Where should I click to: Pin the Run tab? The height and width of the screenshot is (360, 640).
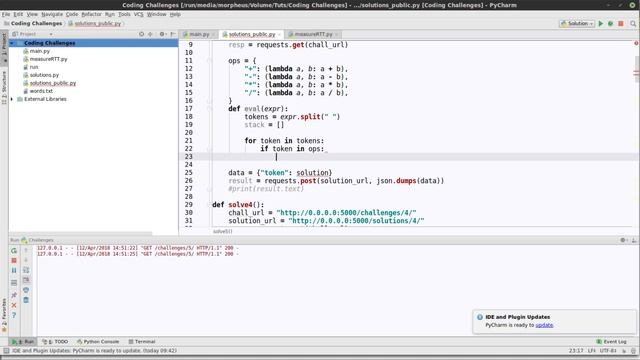[x=14, y=295]
